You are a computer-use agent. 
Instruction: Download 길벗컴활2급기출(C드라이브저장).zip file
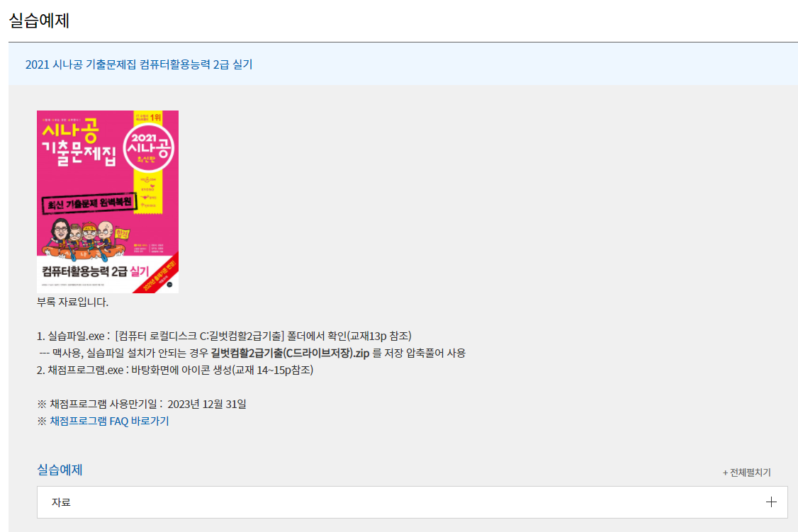point(290,353)
